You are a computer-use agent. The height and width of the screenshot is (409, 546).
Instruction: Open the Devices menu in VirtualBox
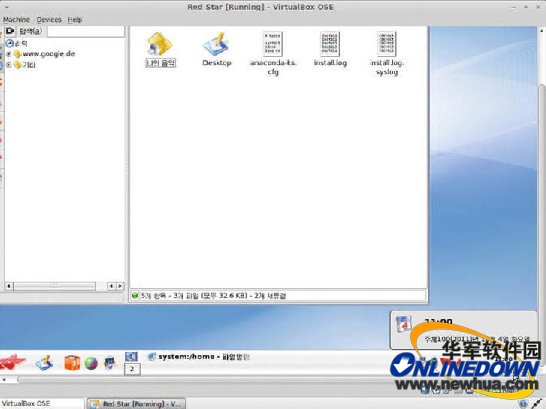pyautogui.click(x=49, y=19)
